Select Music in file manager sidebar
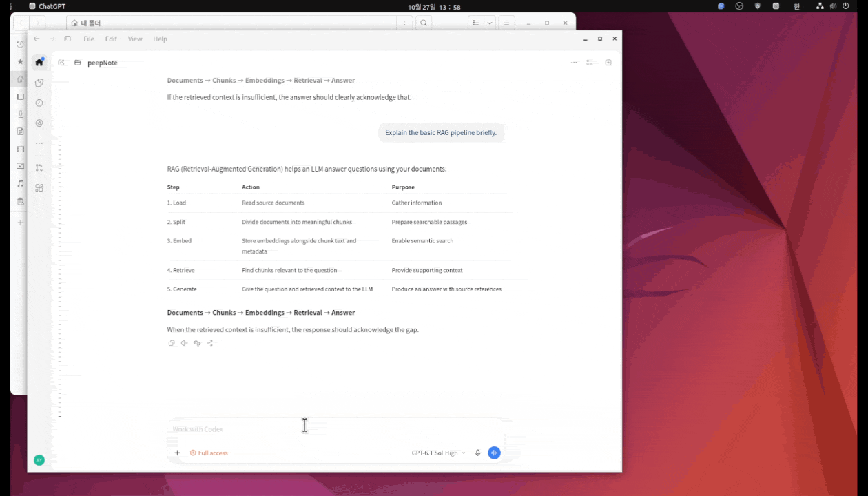The height and width of the screenshot is (496, 868). tap(20, 184)
